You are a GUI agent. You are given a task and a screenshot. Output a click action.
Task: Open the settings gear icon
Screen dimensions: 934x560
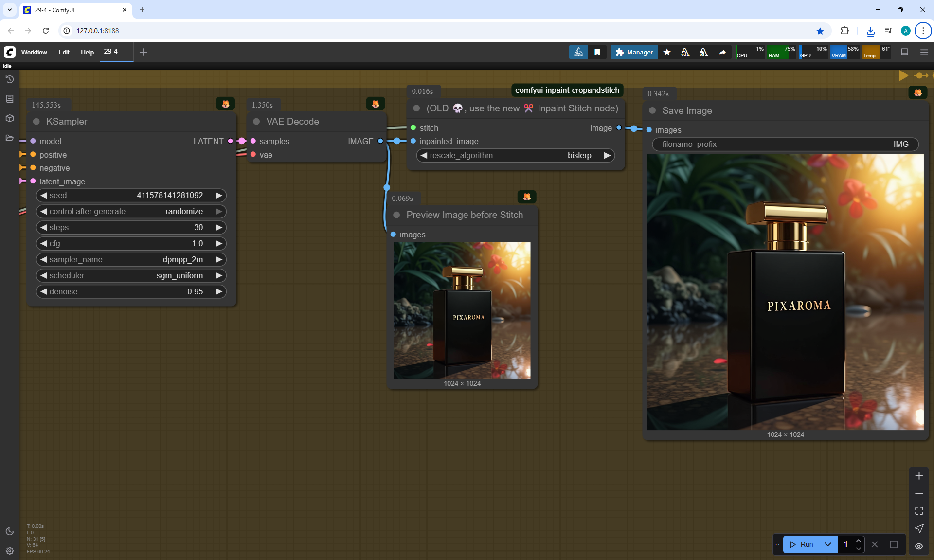[9, 551]
